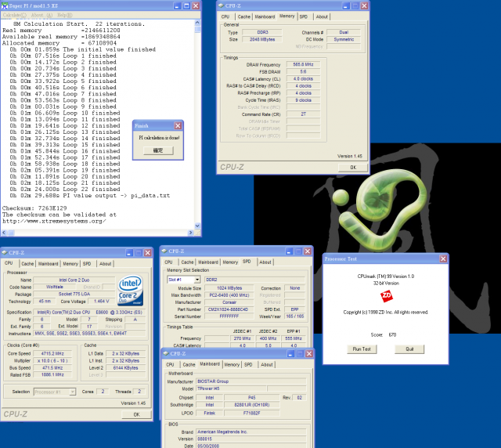Click the Super PI vertical scrollbar up arrow

click(x=197, y=23)
